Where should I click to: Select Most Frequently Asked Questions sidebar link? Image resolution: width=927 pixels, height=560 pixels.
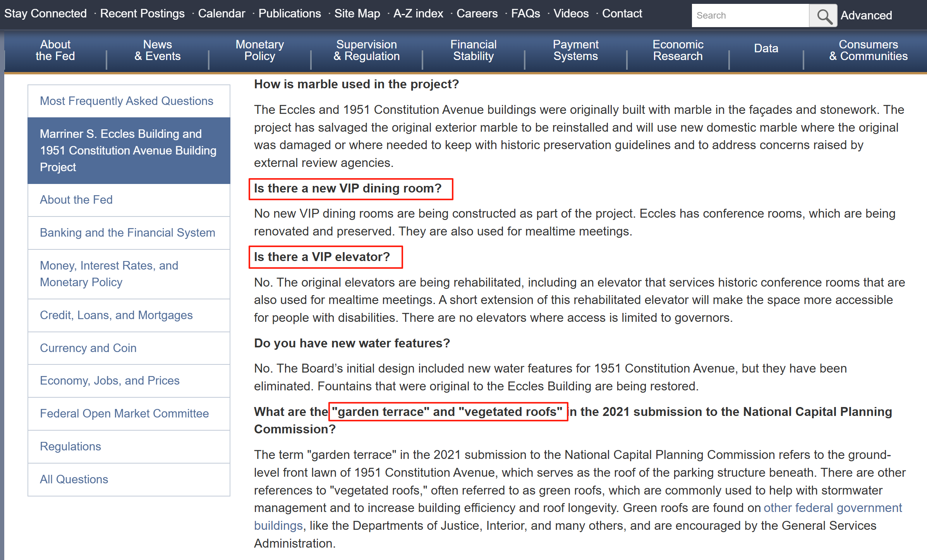tap(127, 101)
